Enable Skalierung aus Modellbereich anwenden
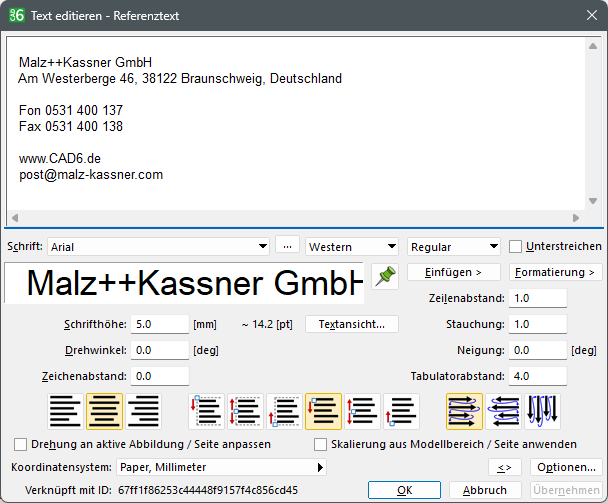Screen dimensions: 608x503 pyautogui.click(x=320, y=444)
